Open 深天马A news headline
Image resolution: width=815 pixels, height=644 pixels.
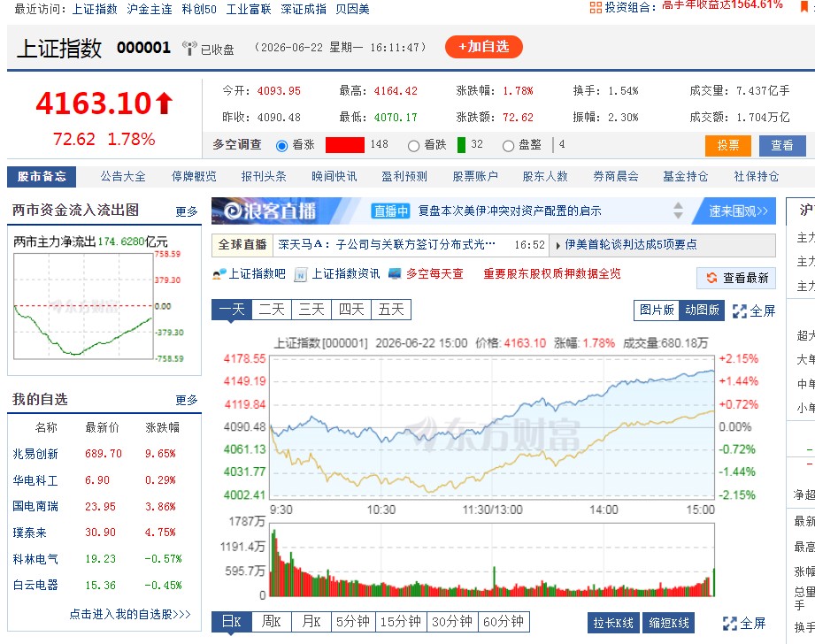pyautogui.click(x=387, y=245)
